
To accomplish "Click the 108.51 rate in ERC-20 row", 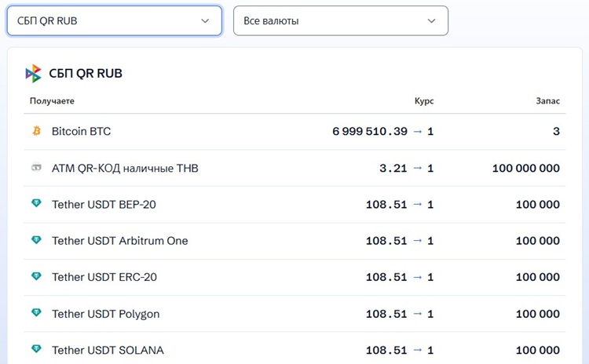I will [386, 277].
